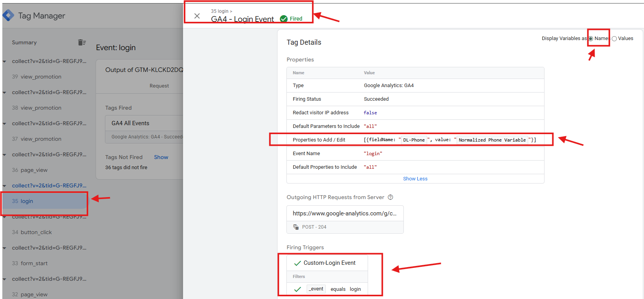
Task: Click the check mark beside Custom-Login Event
Action: click(x=297, y=263)
